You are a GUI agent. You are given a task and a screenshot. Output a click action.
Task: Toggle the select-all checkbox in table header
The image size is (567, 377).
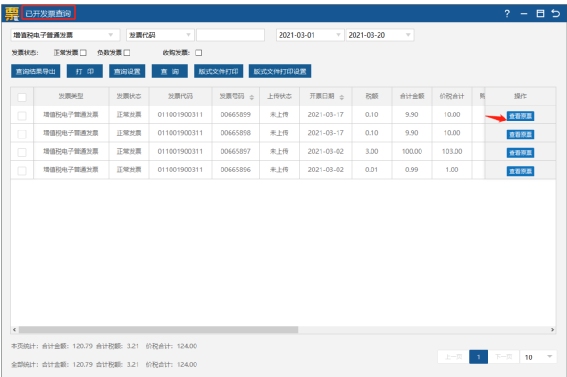point(22,97)
